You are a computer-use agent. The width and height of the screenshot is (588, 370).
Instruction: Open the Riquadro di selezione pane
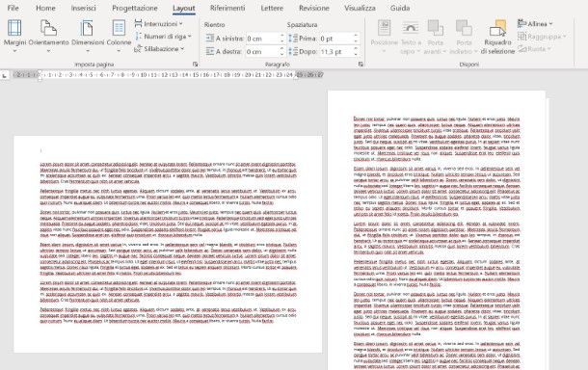(x=497, y=37)
